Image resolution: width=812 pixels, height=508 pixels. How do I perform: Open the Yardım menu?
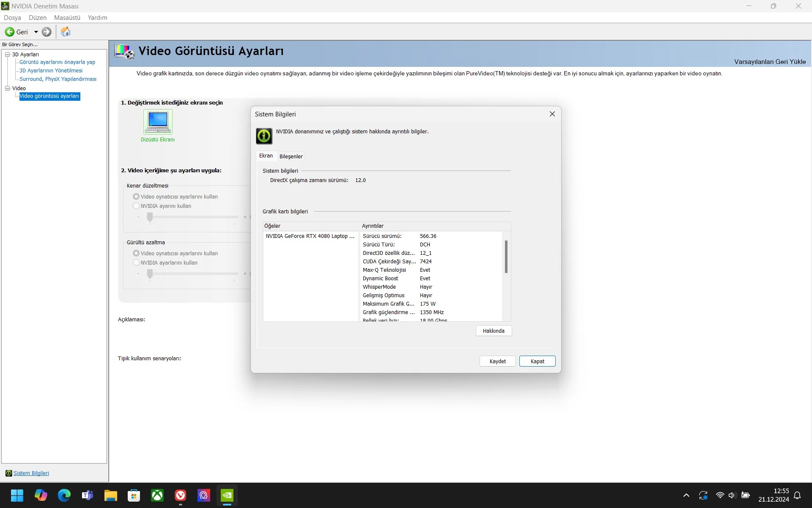[98, 18]
